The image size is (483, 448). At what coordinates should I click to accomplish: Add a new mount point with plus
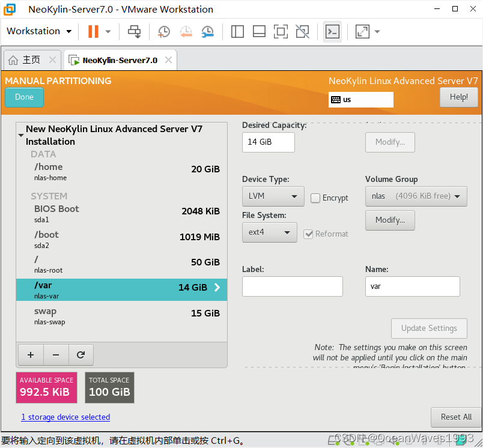click(x=31, y=355)
